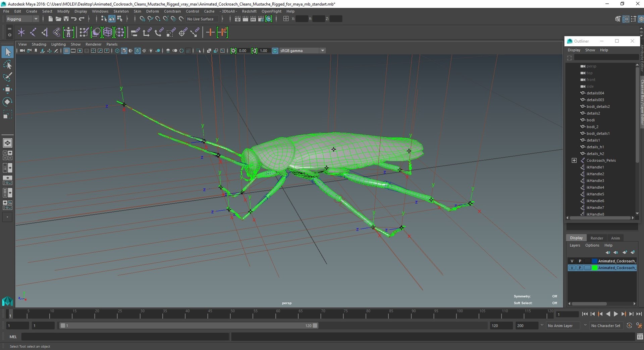Open the Script Editor icon beside command line
The height and width of the screenshot is (350, 644).
tap(640, 337)
